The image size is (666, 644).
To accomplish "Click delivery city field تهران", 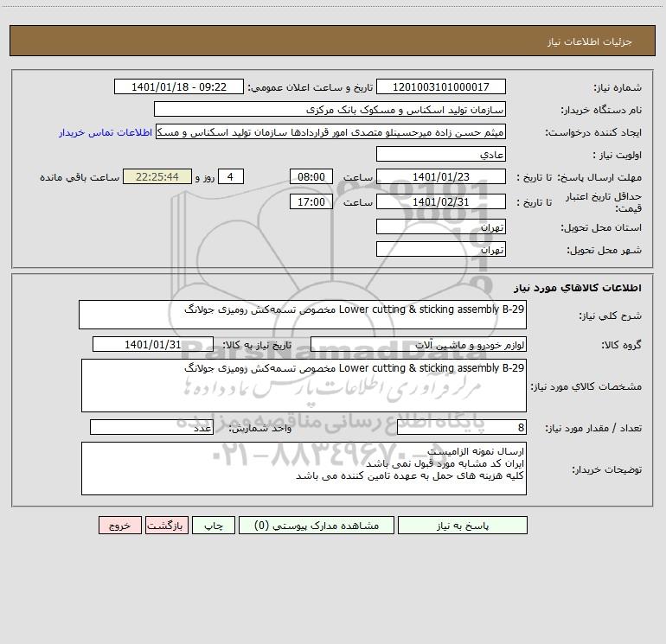I will click(441, 249).
